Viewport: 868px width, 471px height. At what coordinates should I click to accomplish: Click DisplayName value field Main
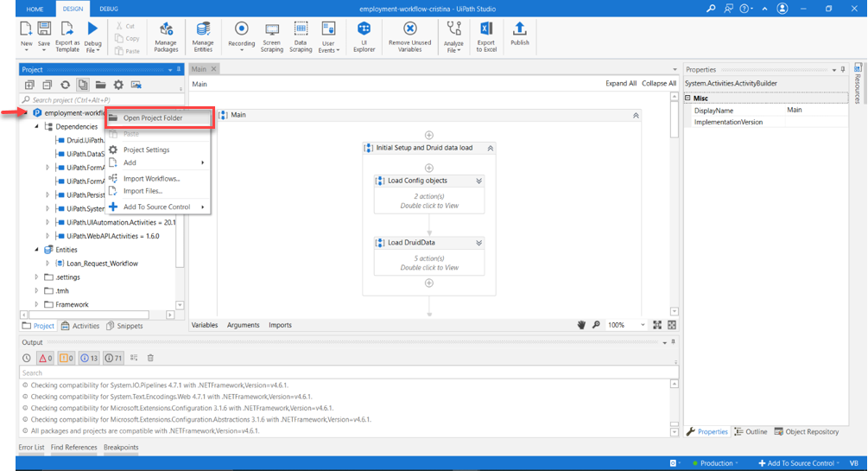pos(816,111)
